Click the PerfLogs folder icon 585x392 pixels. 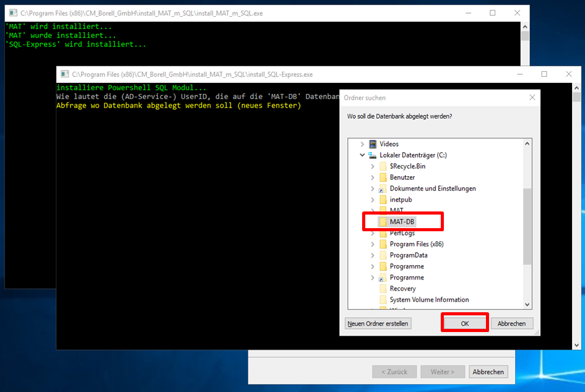coord(383,234)
